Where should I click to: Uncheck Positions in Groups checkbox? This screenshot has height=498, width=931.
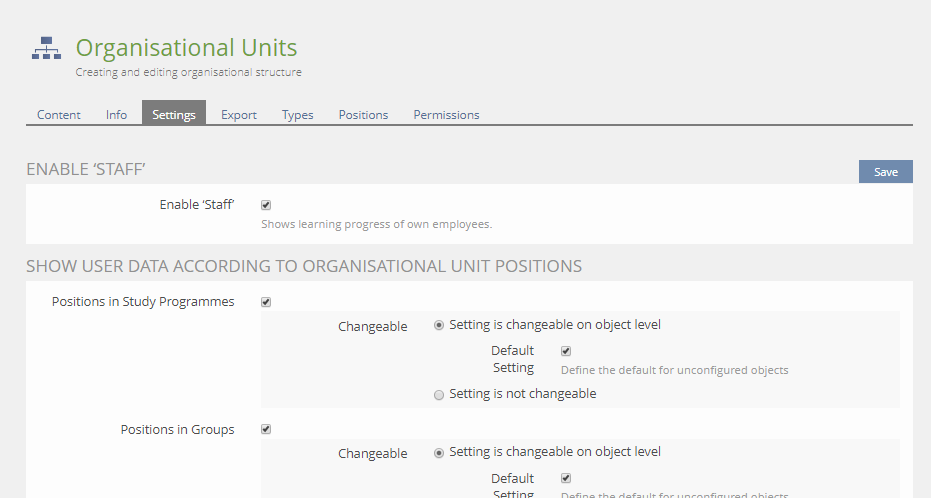[266, 430]
